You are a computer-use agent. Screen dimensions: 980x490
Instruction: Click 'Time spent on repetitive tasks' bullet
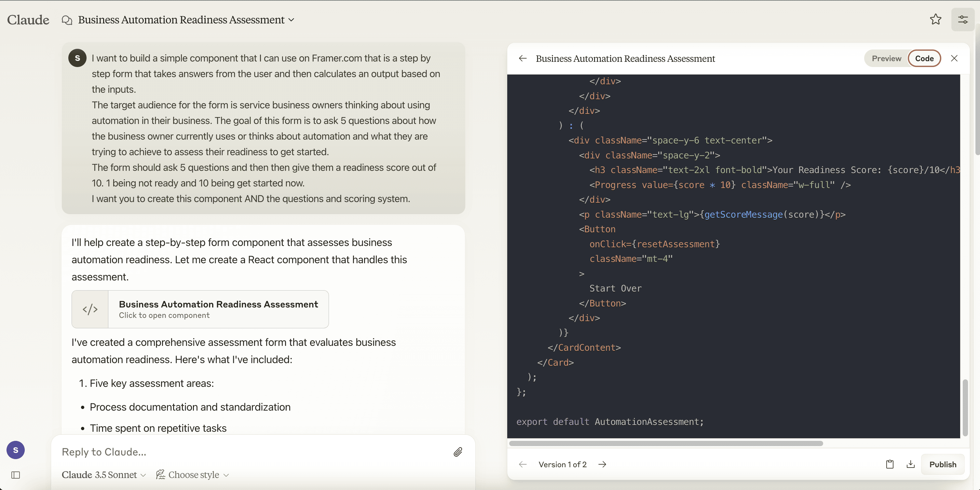[158, 428]
